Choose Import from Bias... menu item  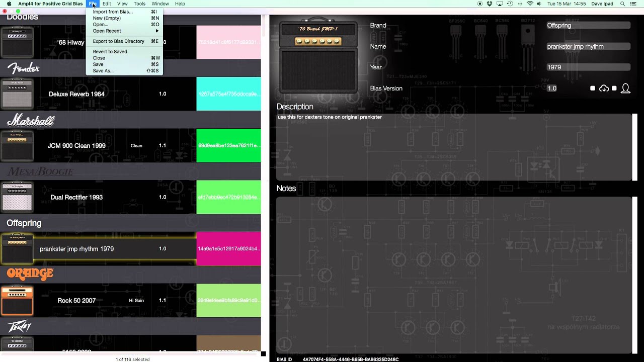click(x=124, y=12)
